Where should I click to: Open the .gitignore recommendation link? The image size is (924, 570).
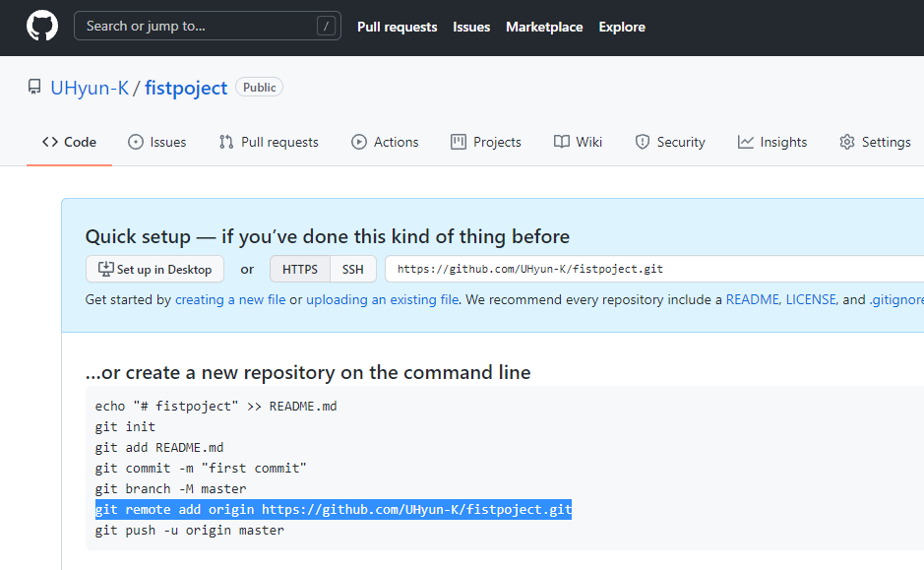[896, 299]
